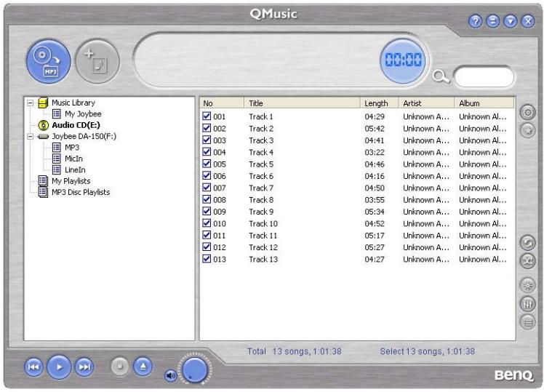Eject the disc with the eject button

[x=143, y=367]
